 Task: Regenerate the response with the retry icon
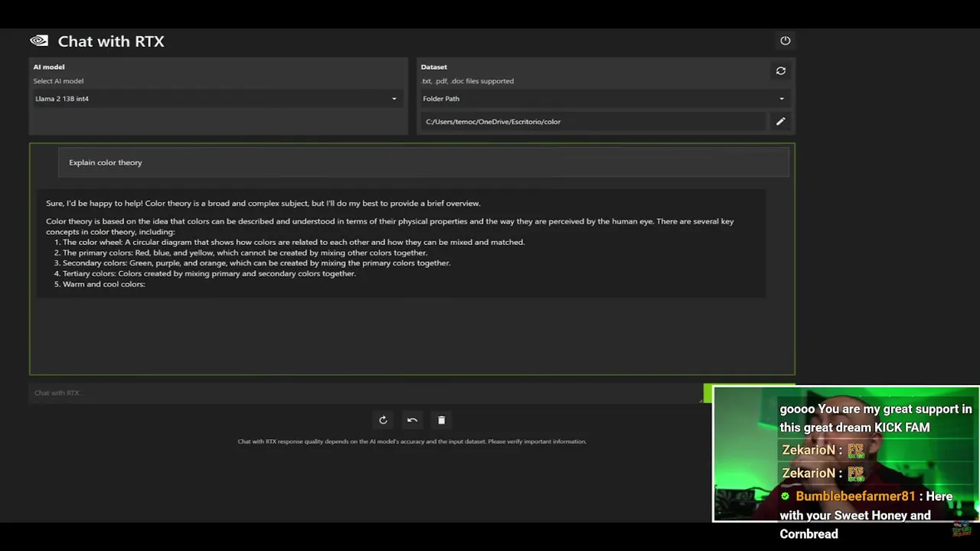(x=383, y=419)
